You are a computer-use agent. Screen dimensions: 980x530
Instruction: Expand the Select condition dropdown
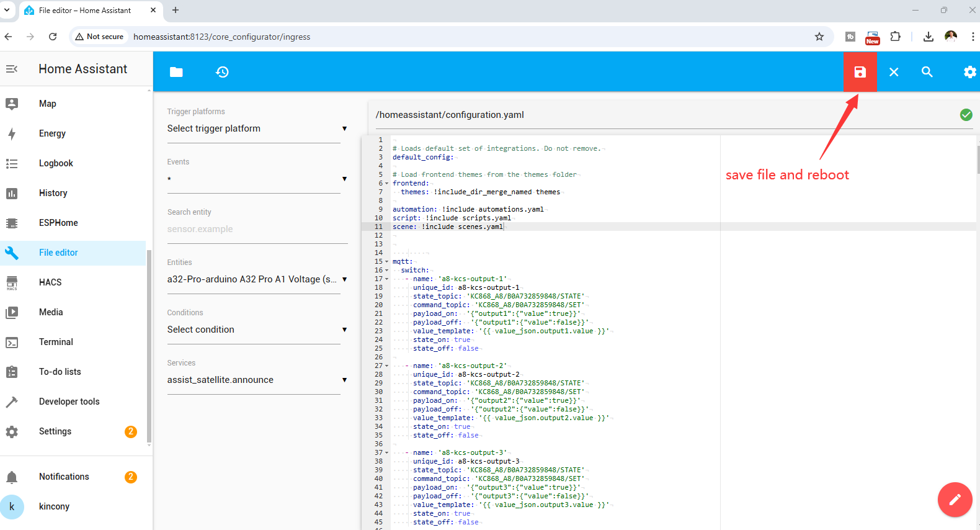coord(257,330)
